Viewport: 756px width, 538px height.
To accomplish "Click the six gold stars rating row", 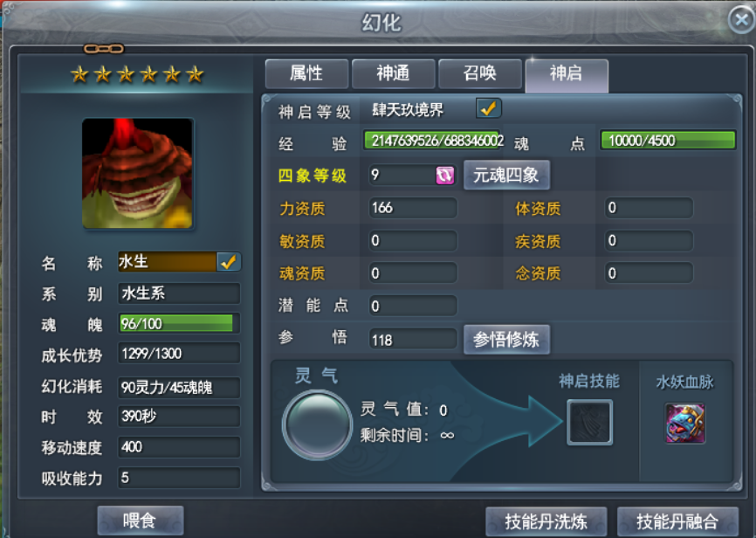I will [137, 74].
